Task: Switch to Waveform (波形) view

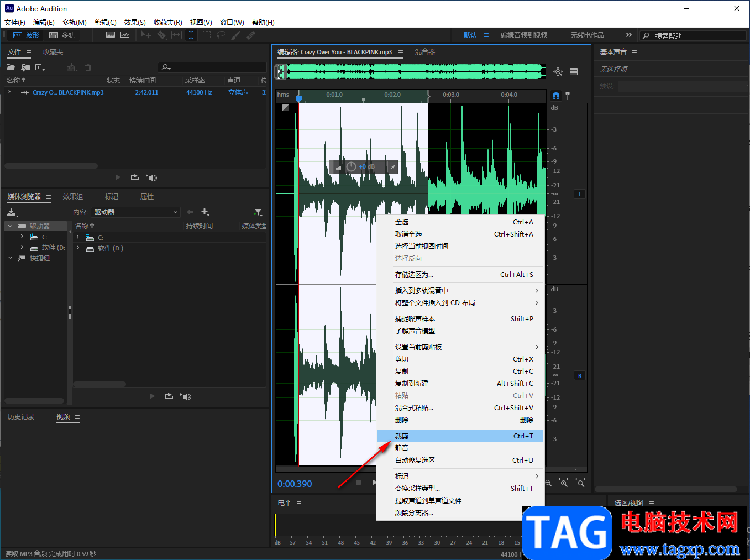Action: tap(26, 35)
